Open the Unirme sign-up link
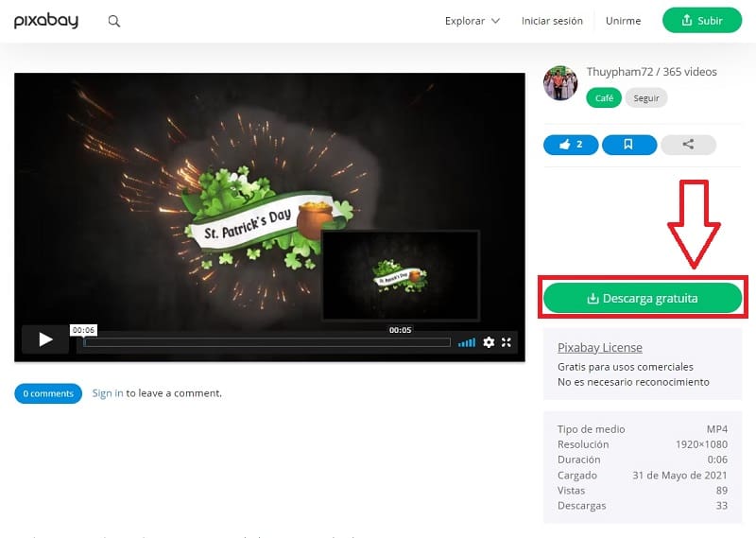This screenshot has height=538, width=756. pyautogui.click(x=623, y=21)
